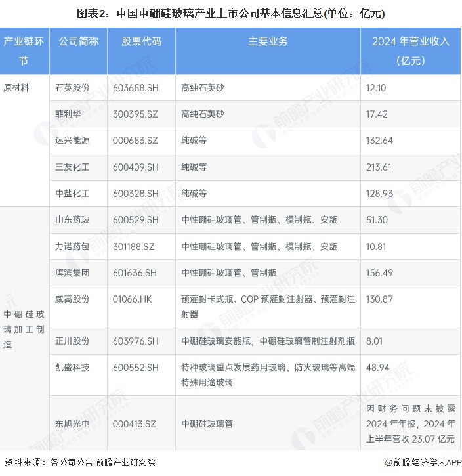This screenshot has width=462, height=476.
Task: Click business description in 力诺药包 row
Action: coord(259,246)
